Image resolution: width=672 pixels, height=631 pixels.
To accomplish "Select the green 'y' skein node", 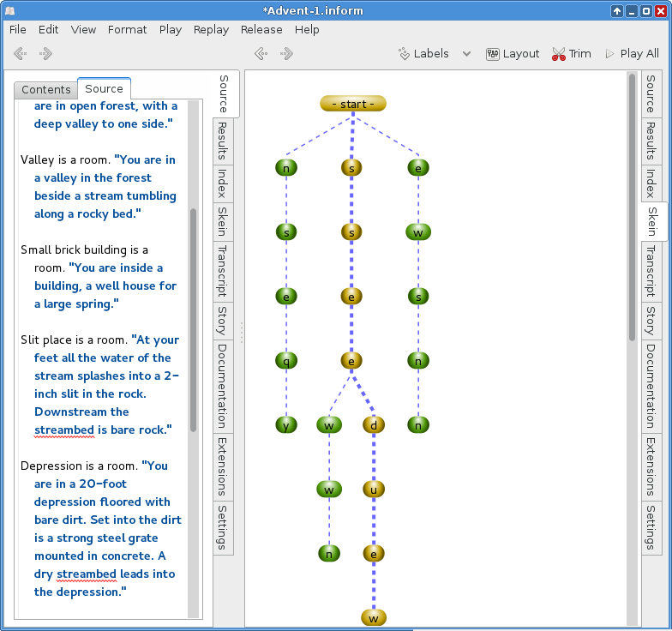I will pos(286,425).
